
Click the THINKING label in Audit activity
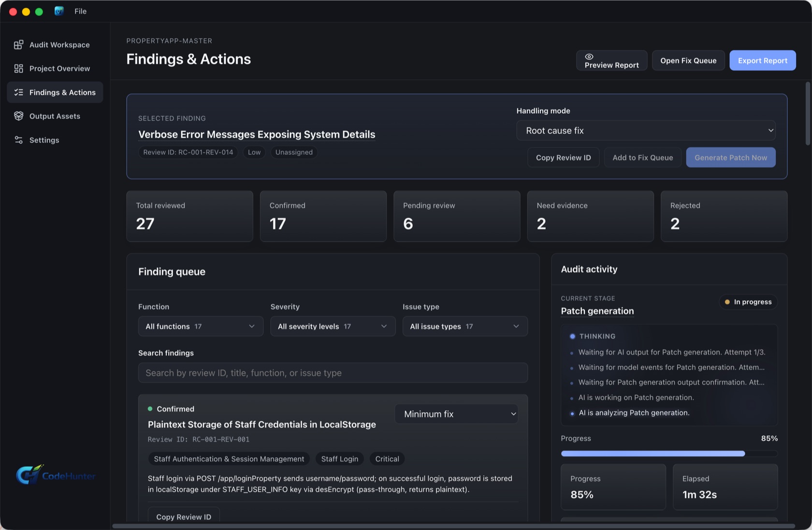tap(597, 336)
